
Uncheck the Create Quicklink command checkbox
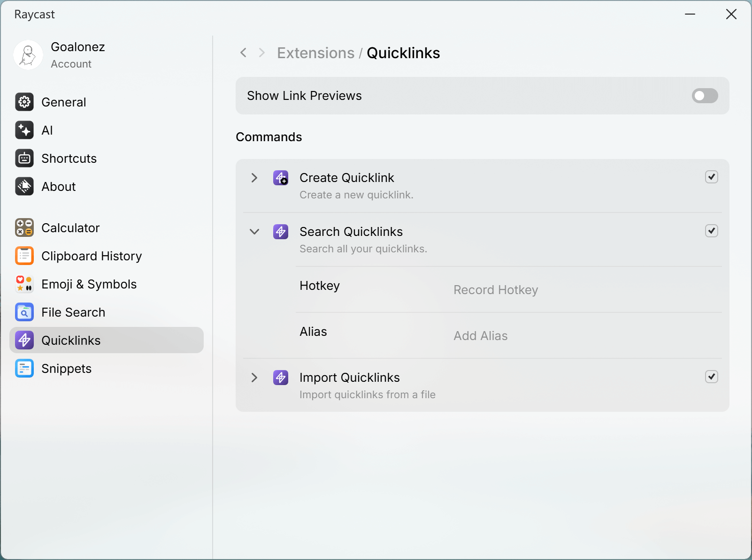712,177
